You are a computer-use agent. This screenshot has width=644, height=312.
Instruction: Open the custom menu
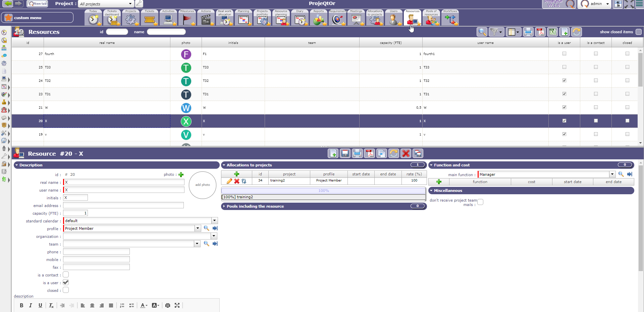(37, 18)
